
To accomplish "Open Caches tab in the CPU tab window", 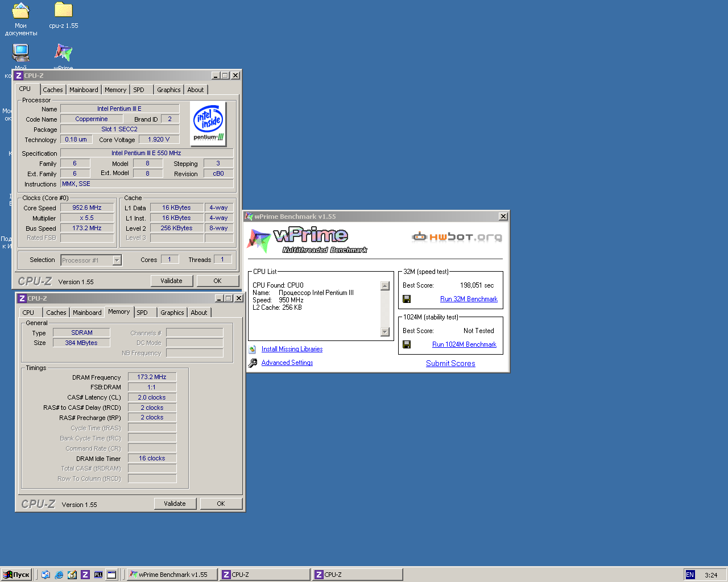I will point(53,90).
